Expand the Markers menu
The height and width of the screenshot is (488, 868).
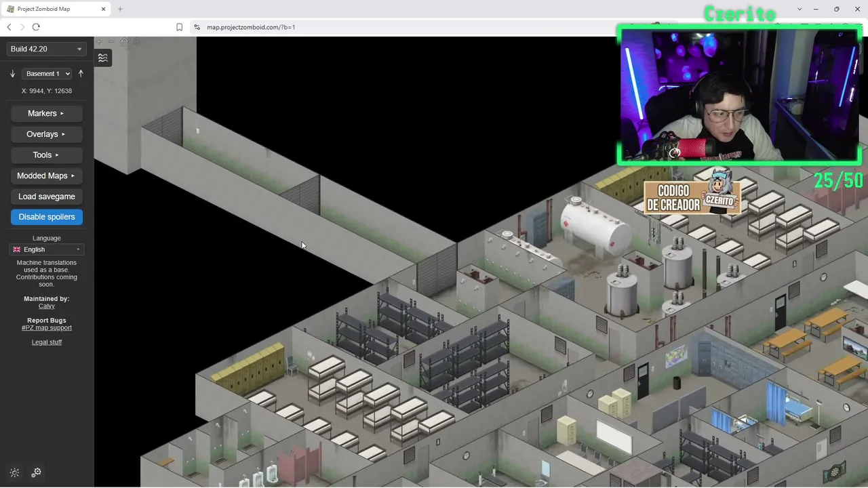click(x=46, y=113)
